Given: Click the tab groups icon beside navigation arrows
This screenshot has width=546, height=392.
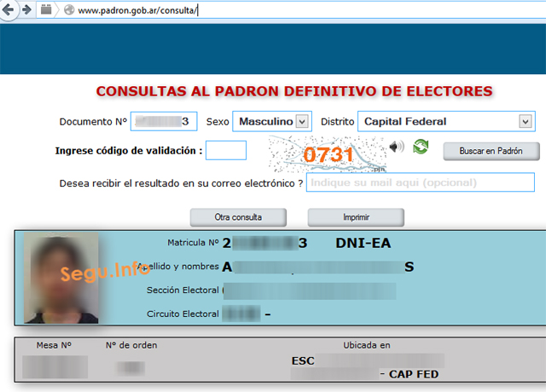Looking at the screenshot, I should coord(46,10).
